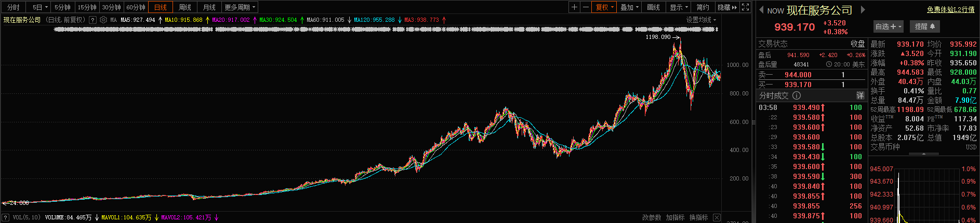
Task: Switch to the 周线 weekly chart tab
Action: 185,7
